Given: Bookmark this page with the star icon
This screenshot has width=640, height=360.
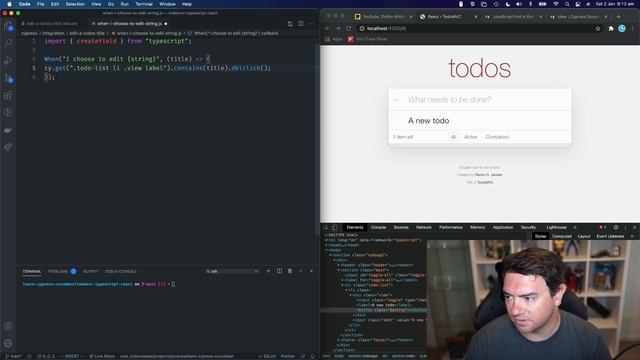Looking at the screenshot, I should click(598, 29).
